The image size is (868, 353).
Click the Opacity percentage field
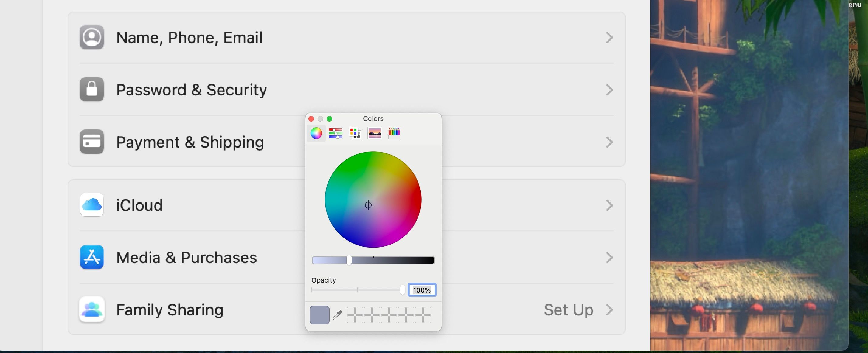[422, 290]
